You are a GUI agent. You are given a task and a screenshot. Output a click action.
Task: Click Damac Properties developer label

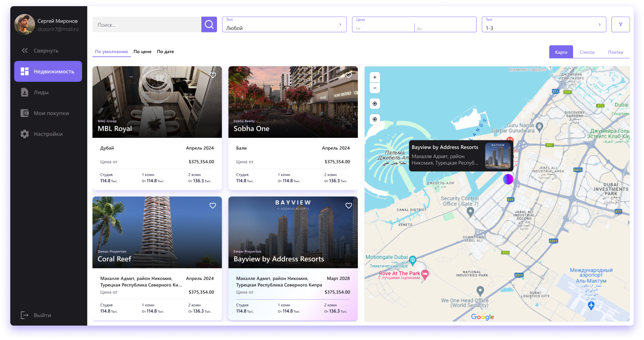[112, 252]
